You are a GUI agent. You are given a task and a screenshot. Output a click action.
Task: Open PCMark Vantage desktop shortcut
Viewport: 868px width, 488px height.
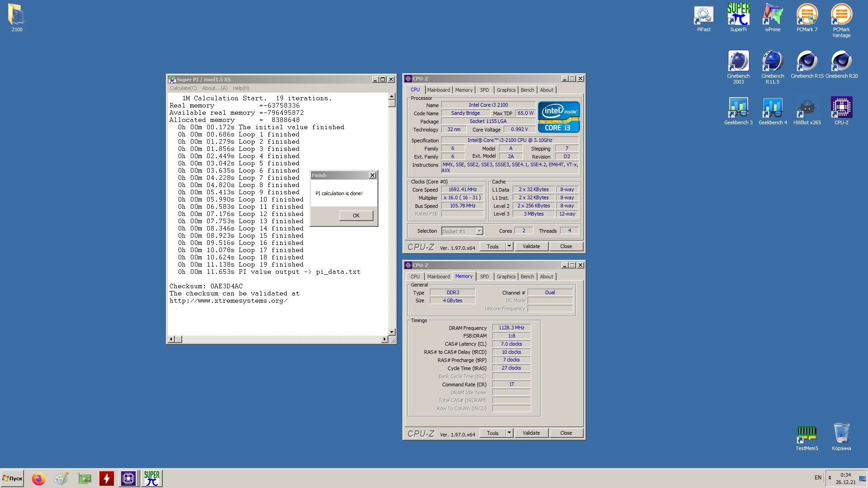click(841, 21)
